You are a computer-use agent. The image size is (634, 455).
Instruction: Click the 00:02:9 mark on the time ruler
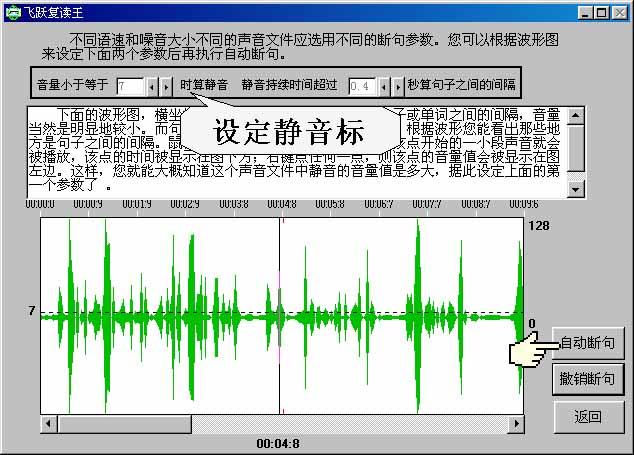point(185,203)
